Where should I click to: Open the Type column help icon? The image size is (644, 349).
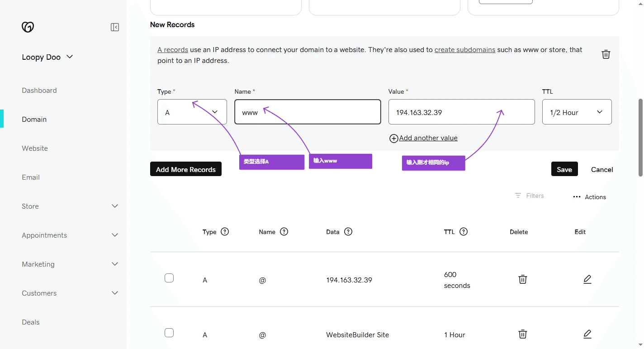click(x=225, y=232)
